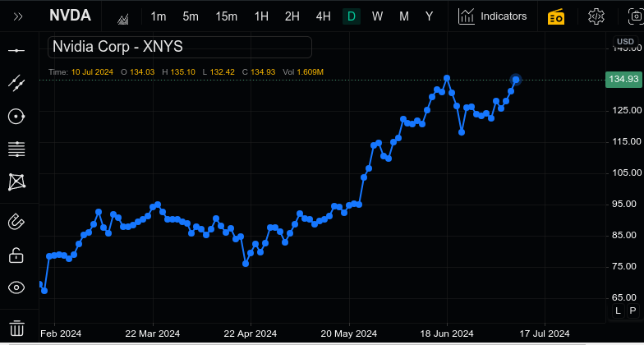Click the H 135.10 high value
Viewport: 644px width, 345px height.
click(x=179, y=72)
